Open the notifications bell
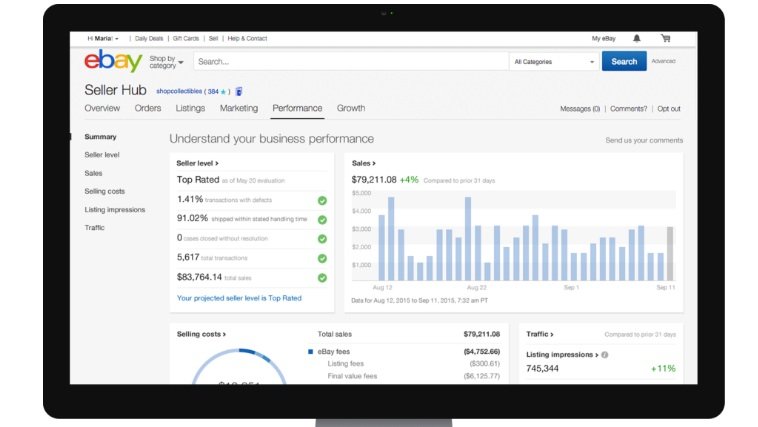Screen dimensions: 758x427 [637, 38]
